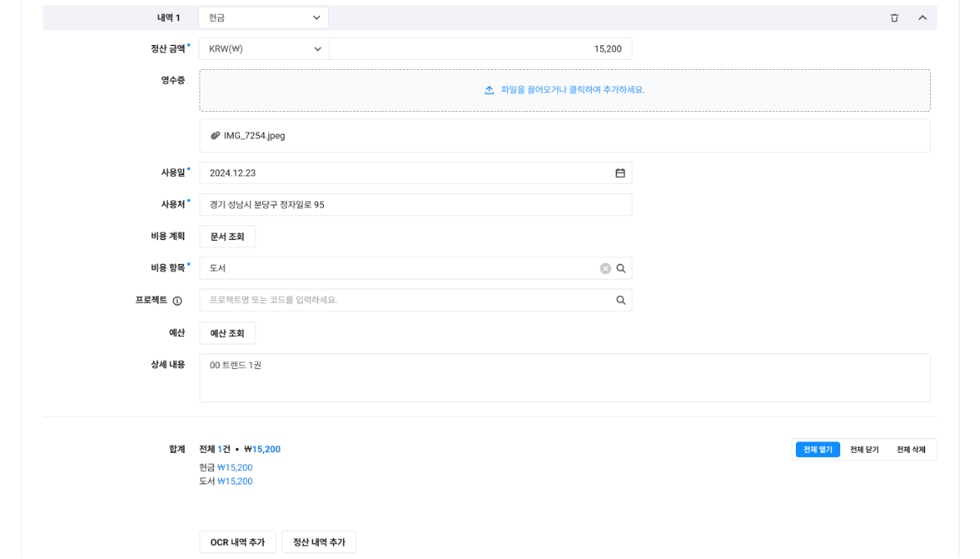The width and height of the screenshot is (980, 559).
Task: Click the paperclip icon beside IMG_7254.jpeg
Action: point(215,136)
